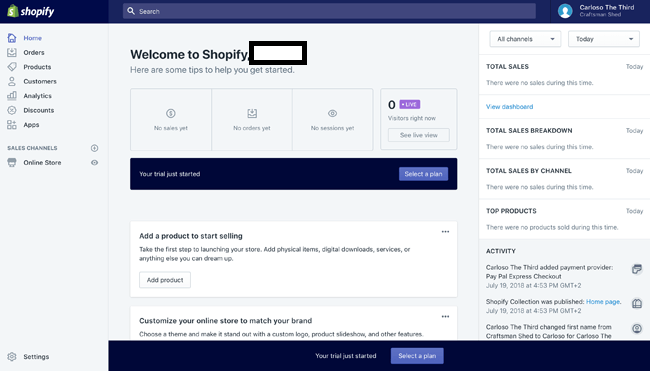Screen dimensions: 650x371
Task: Click the TOTAL SALES BREAKDOWN heading
Action: 529,131
